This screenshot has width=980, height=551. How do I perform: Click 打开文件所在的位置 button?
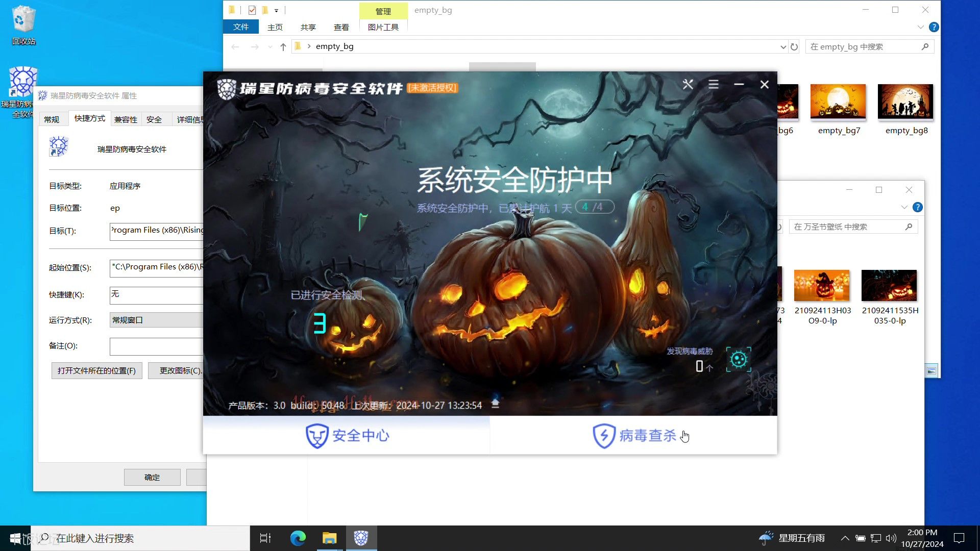click(x=96, y=370)
